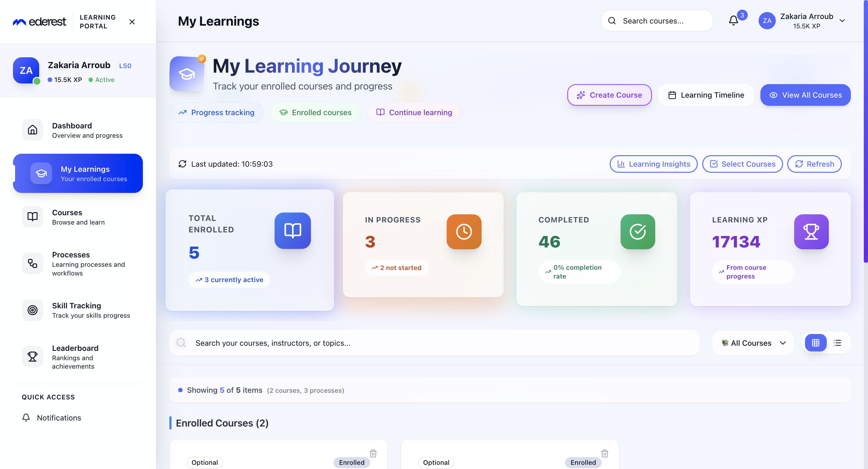Click the graduation cap journey icon

point(187,74)
